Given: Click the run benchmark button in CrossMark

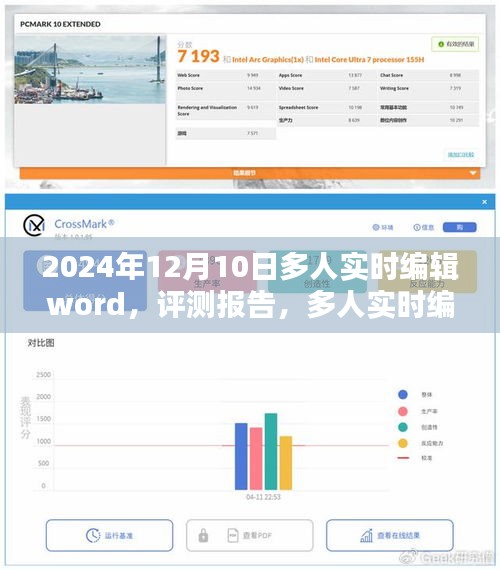Looking at the screenshot, I should [109, 535].
